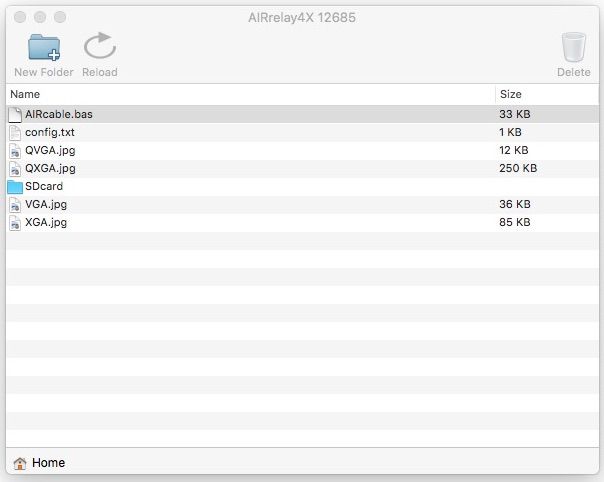Viewport: 604px width, 482px height.
Task: Sort files by the Size column header
Action: pyautogui.click(x=547, y=94)
